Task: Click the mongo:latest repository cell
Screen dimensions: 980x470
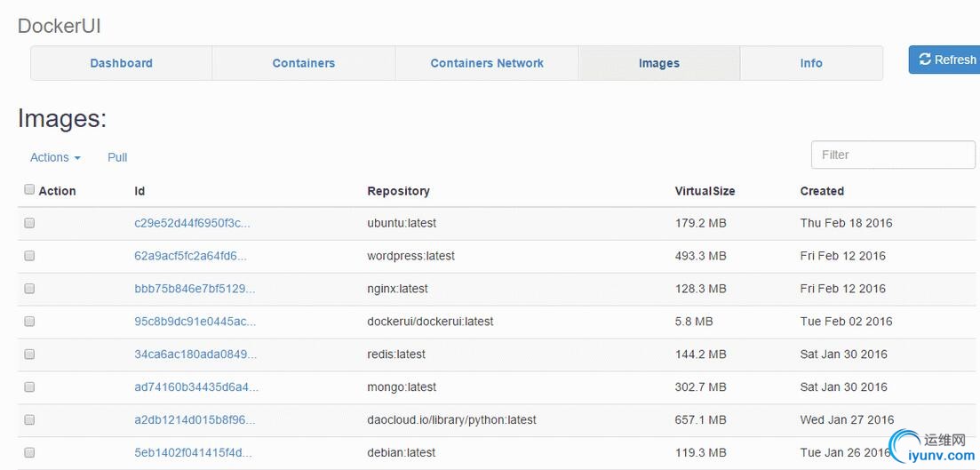Action: tap(402, 386)
